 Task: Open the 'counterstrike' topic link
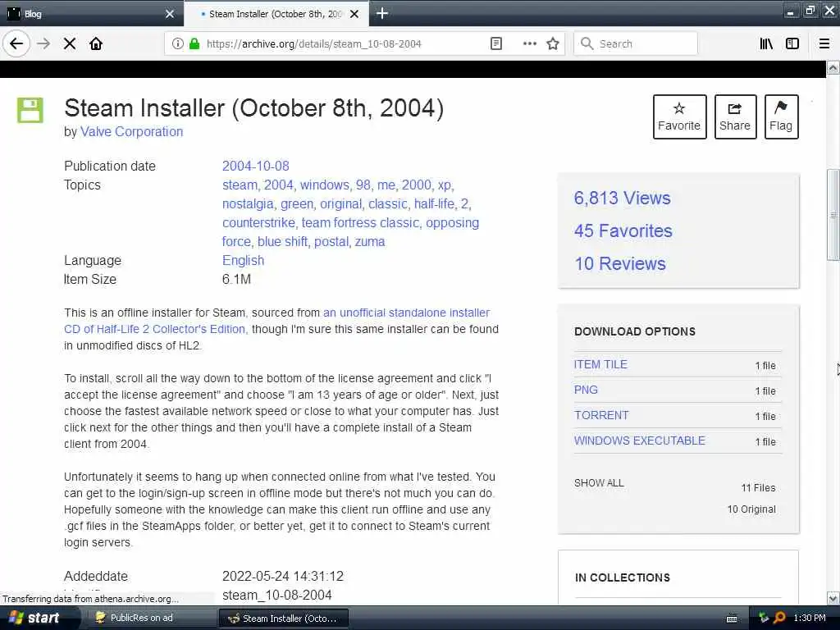click(x=258, y=223)
